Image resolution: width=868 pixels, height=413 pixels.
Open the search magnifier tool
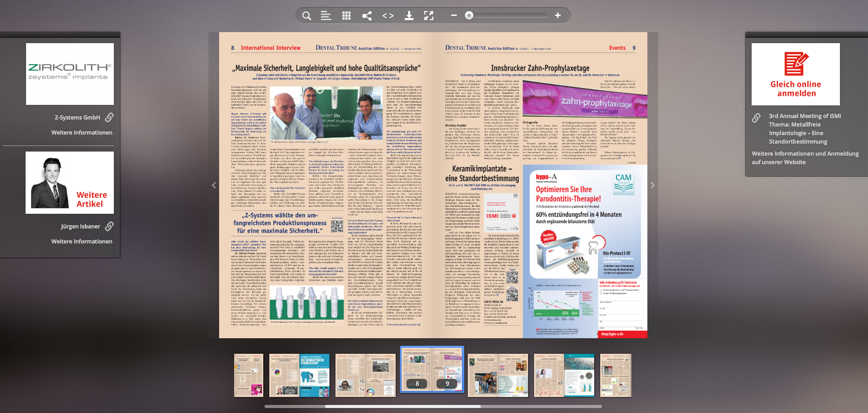tap(306, 16)
